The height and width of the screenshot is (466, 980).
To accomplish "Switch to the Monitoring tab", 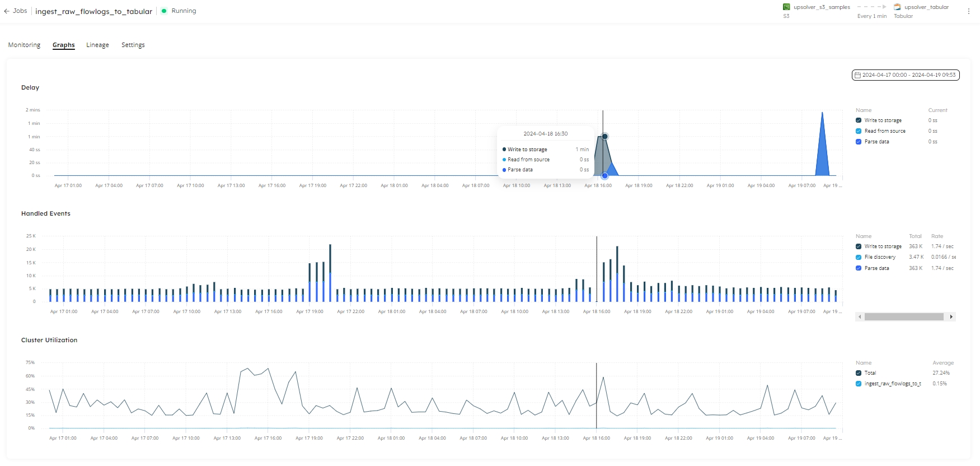I will tap(24, 45).
